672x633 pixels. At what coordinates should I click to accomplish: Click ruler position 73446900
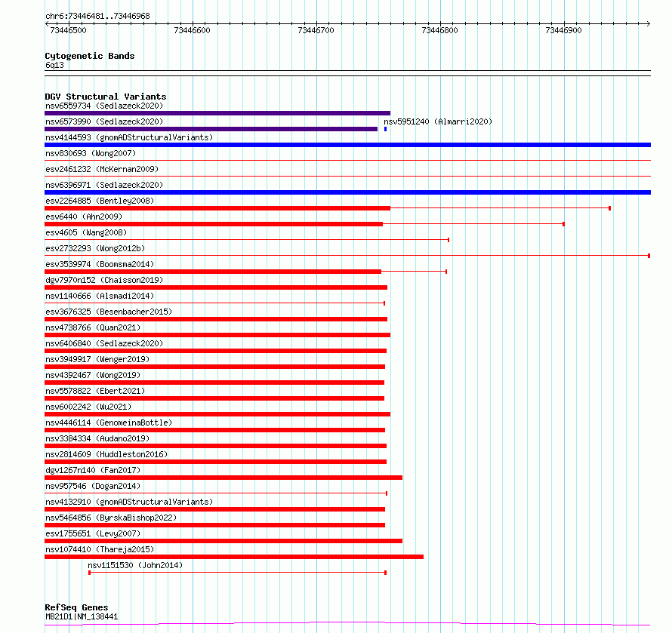click(563, 30)
